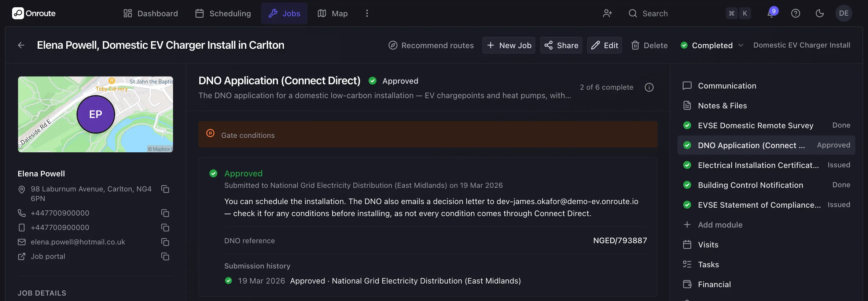Open the more navigation options menu

[367, 13]
